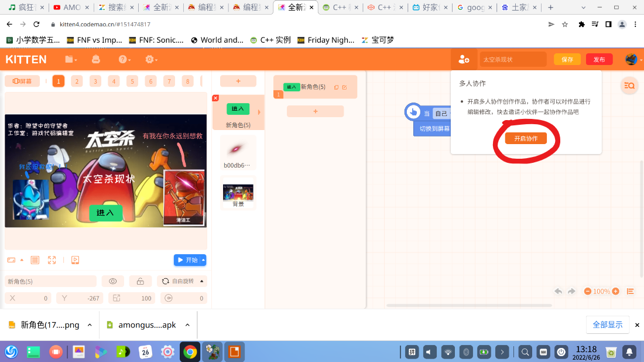Select screen tab 7

169,81
